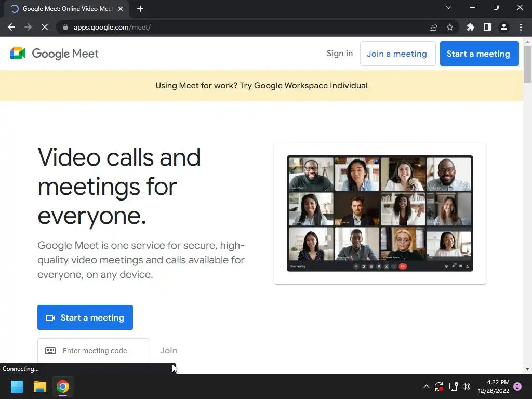Viewport: 532px width, 399px height.
Task: Open network status tray icon
Action: pyautogui.click(x=453, y=387)
